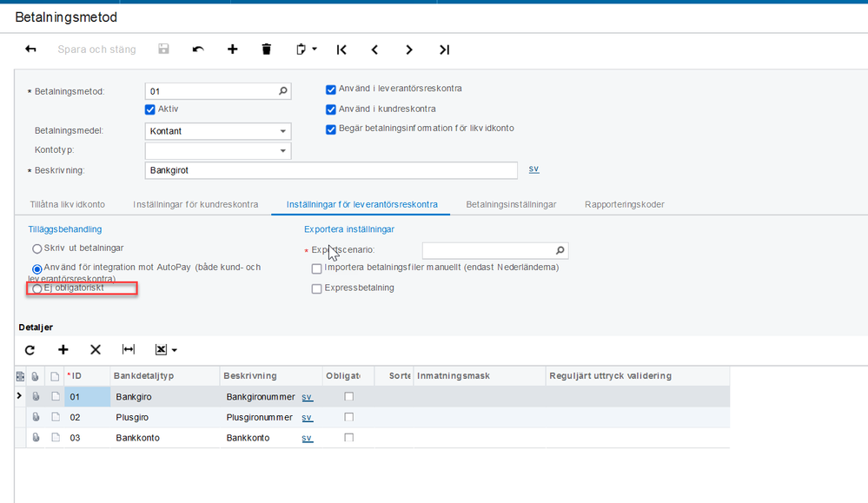The height and width of the screenshot is (503, 868).
Task: Open the Rapporteringskoder tab
Action: [x=625, y=204]
